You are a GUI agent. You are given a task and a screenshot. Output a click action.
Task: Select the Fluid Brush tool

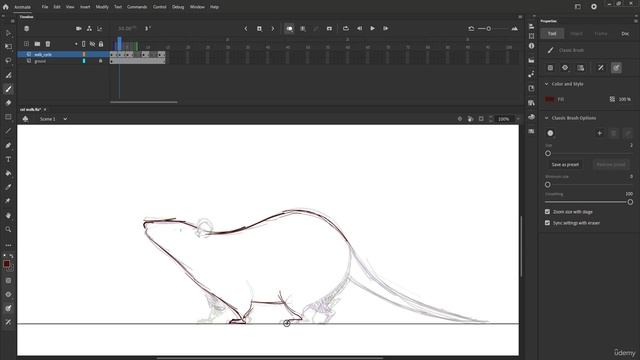(x=8, y=75)
